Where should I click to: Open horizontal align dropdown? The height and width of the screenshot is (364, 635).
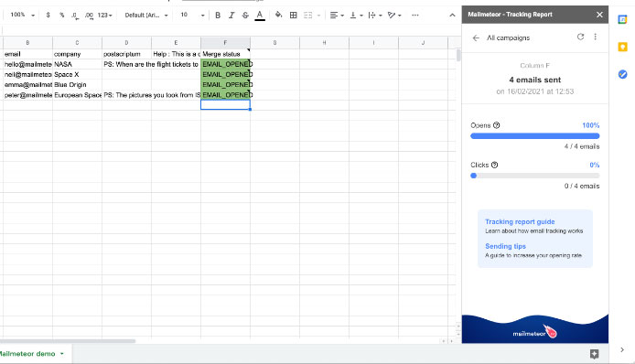[337, 15]
